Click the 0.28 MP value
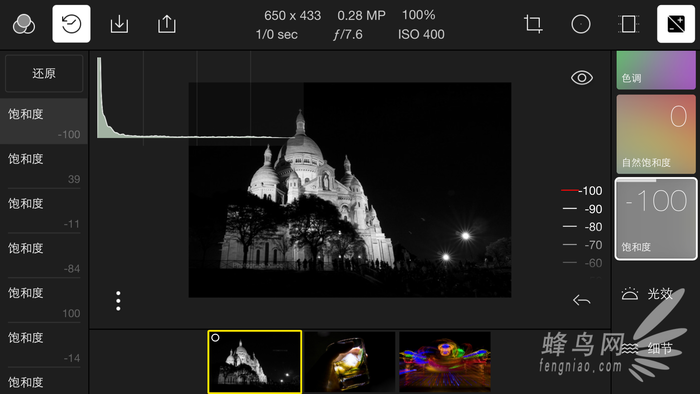Screen dimensions: 700x394 (x=361, y=16)
